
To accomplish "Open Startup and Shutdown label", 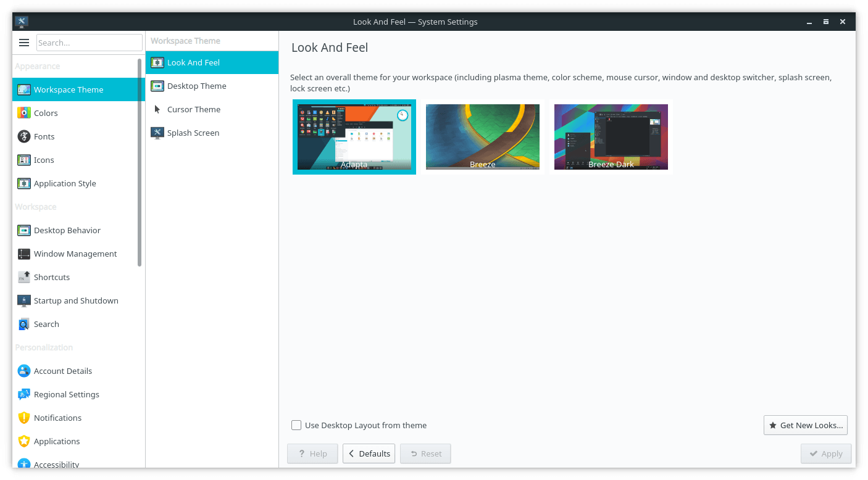I will coord(76,300).
